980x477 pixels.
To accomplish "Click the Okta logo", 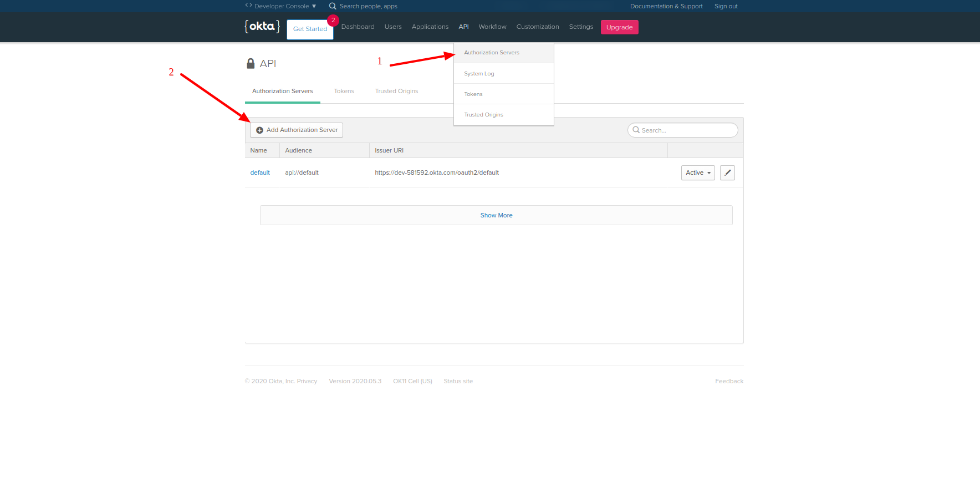I will [262, 27].
